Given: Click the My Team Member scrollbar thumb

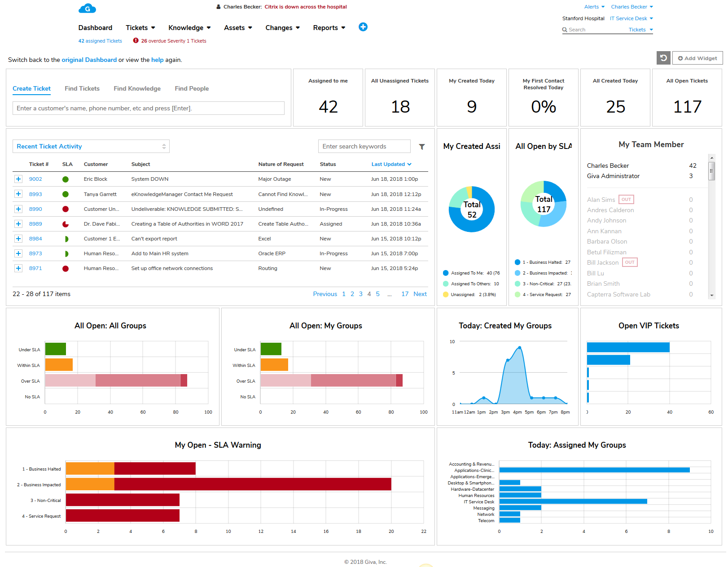Looking at the screenshot, I should tap(712, 171).
